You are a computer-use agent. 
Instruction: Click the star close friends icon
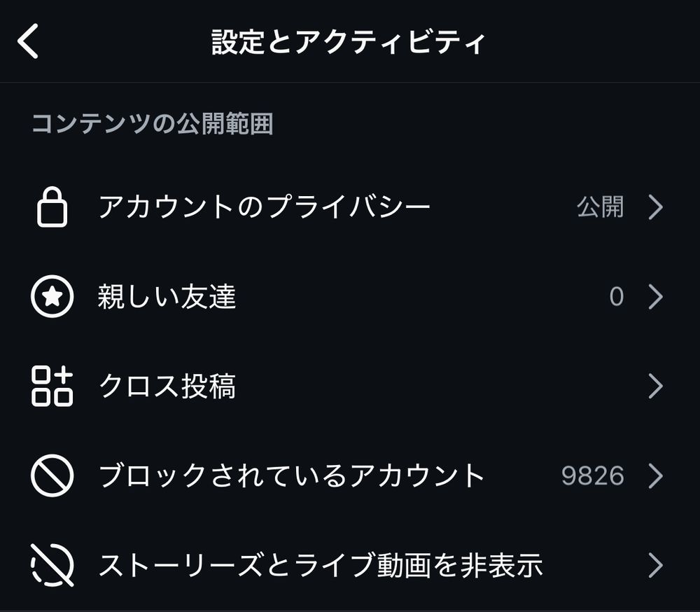[x=52, y=297]
